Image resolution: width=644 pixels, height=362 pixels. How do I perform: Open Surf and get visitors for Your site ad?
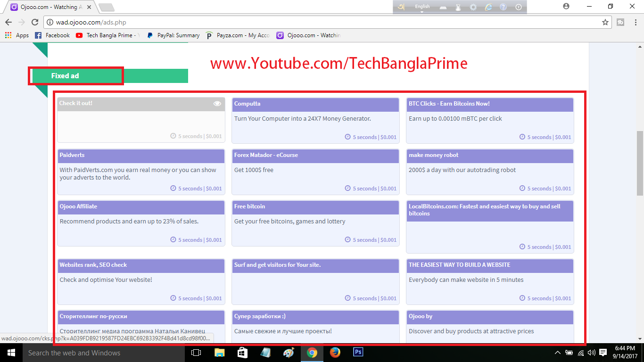(315, 282)
